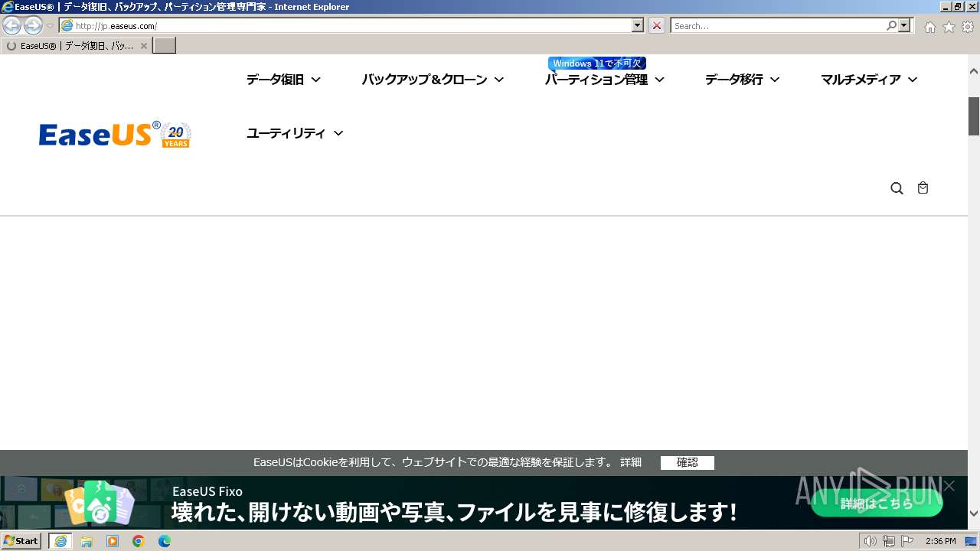Click the IE Forward arrow button
This screenshot has height=551, width=980.
[33, 26]
